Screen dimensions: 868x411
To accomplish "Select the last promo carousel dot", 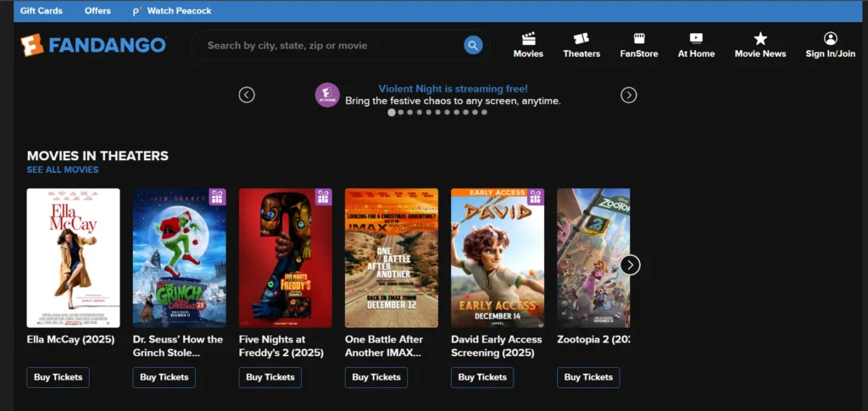I will click(484, 113).
